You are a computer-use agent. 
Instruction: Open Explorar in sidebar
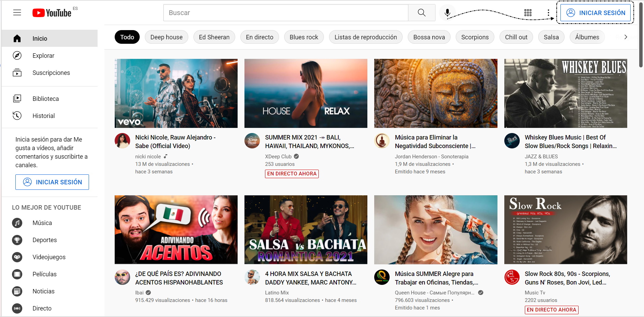click(50, 55)
